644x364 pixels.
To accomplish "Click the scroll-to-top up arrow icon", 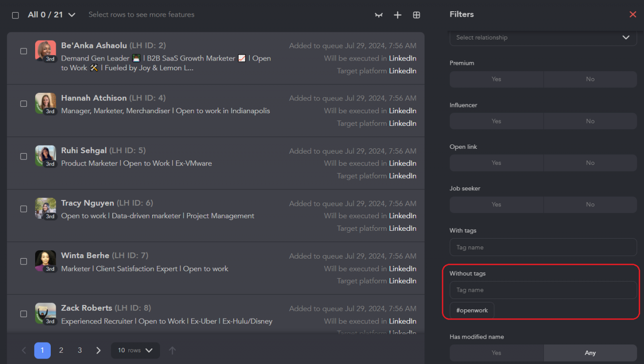I will click(172, 350).
